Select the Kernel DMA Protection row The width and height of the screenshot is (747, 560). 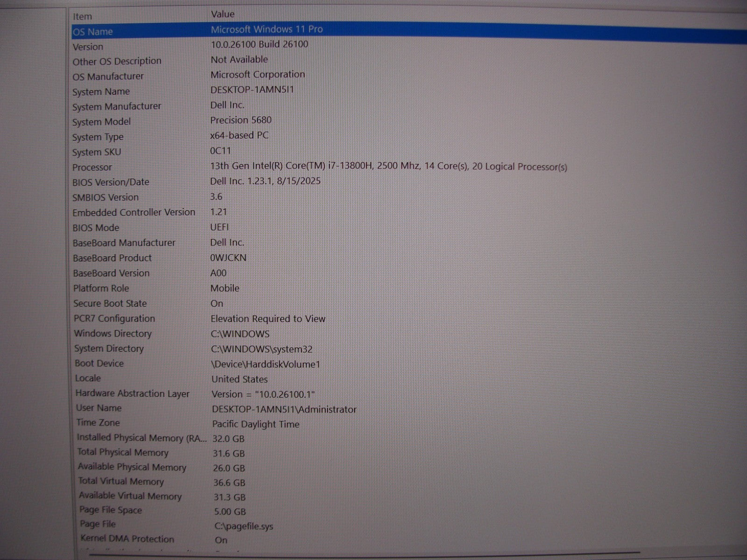[x=127, y=539]
